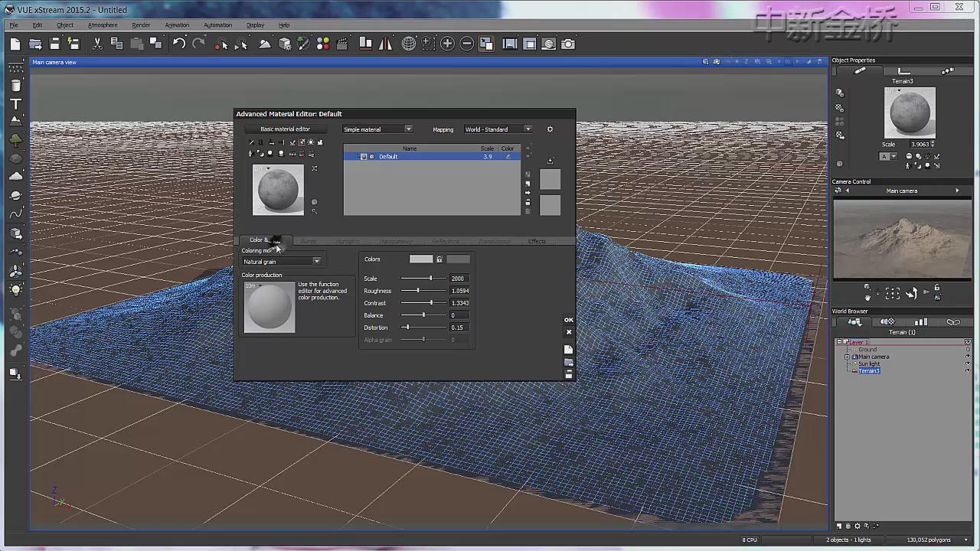Delete material layer with trash icon
Screen dimensions: 980x551
coord(528,211)
